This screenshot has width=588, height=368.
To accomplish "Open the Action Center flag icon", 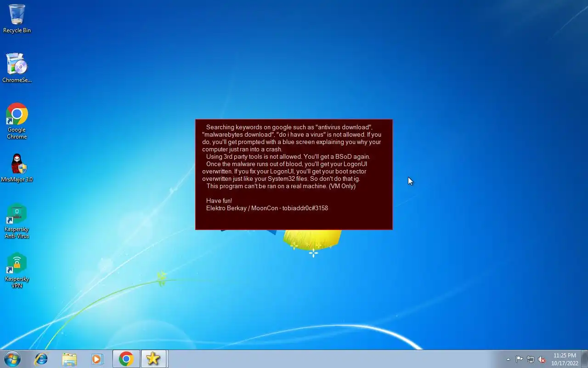I will (519, 359).
